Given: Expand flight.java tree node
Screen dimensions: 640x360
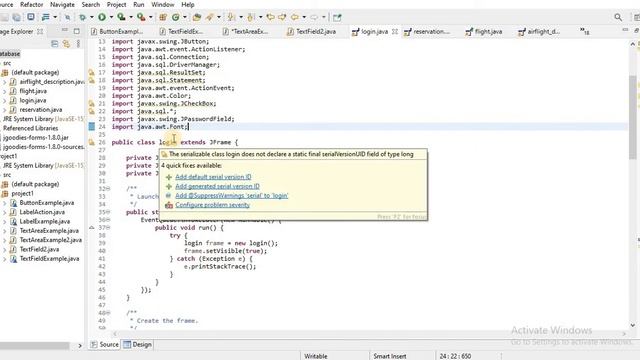Looking at the screenshot, I should tap(4, 91).
